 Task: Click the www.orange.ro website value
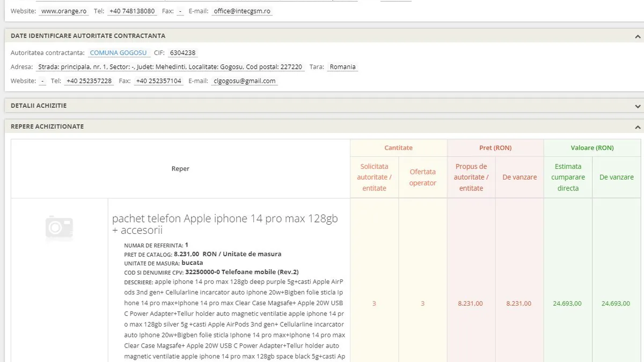(x=64, y=11)
